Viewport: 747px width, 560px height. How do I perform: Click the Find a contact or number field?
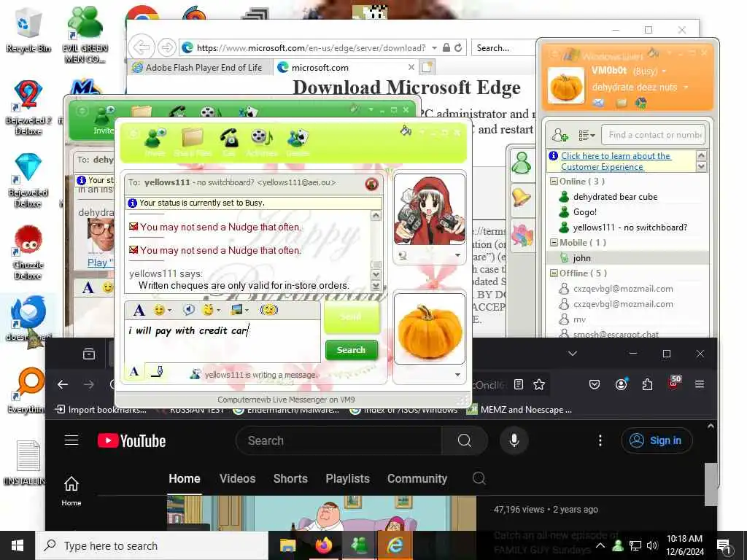coord(653,135)
